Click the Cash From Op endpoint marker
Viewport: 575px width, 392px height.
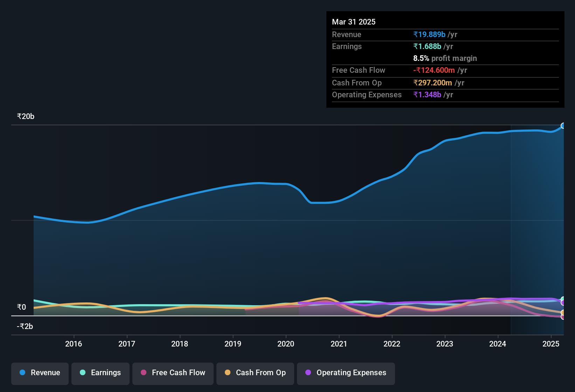(563, 313)
